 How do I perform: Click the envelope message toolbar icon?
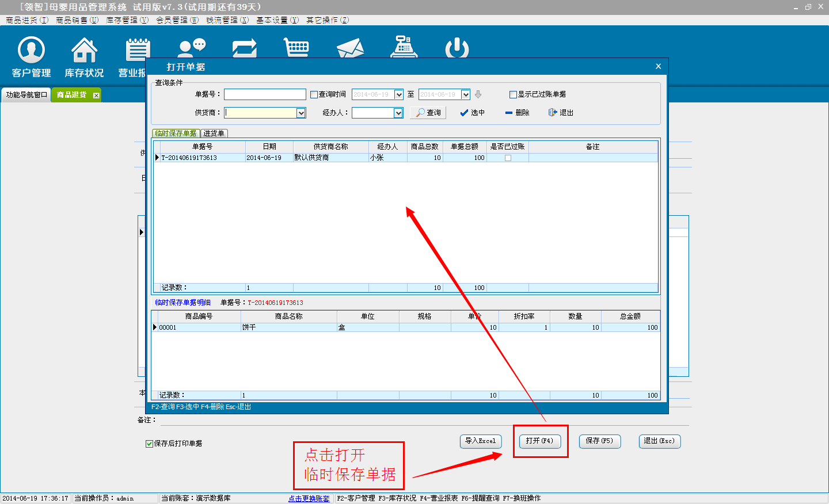(x=350, y=48)
